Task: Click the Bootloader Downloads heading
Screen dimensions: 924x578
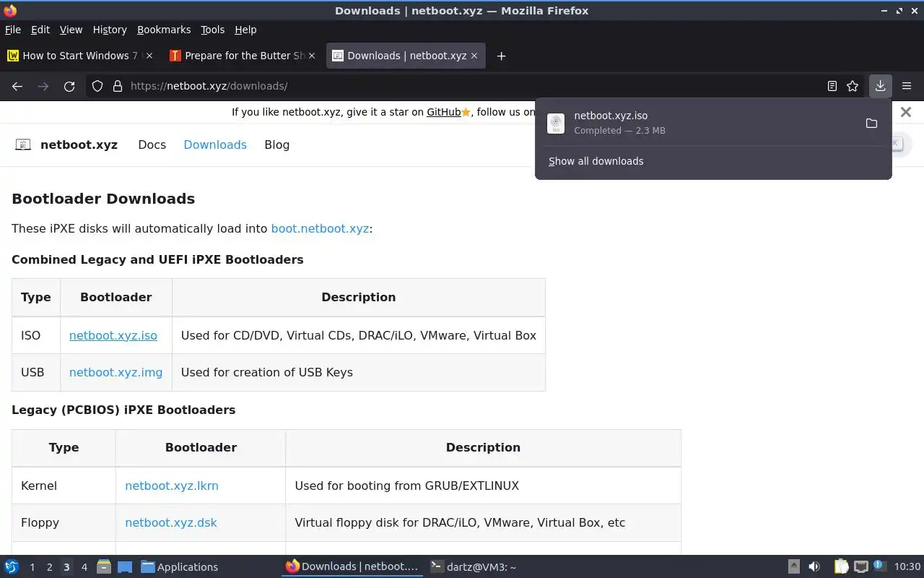Action: [x=103, y=199]
